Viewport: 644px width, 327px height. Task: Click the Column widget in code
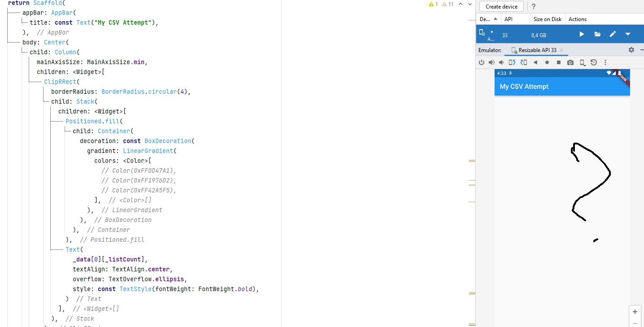[x=66, y=52]
